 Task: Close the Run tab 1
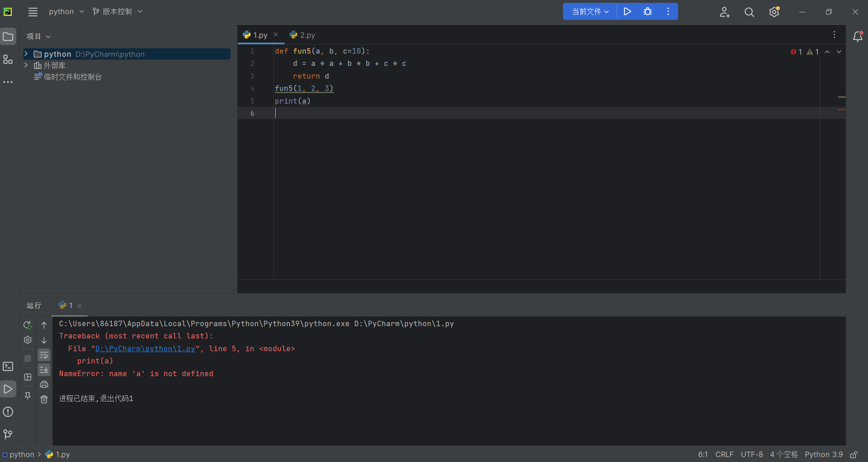tap(79, 306)
